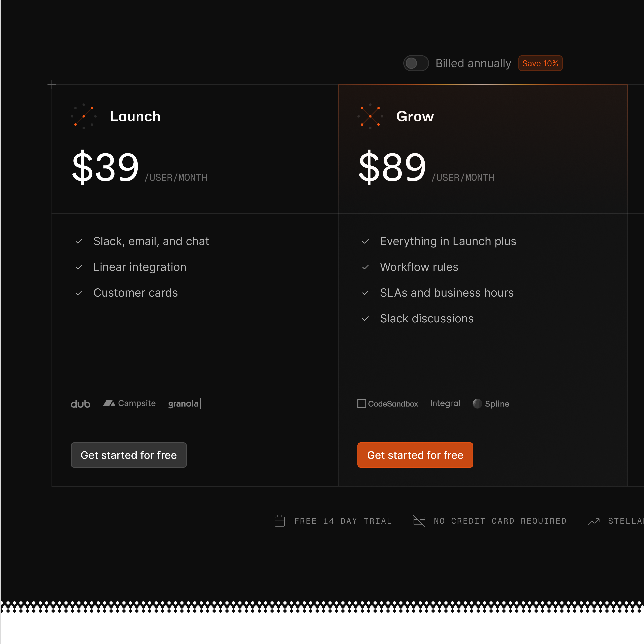644x644 pixels.
Task: Click the Linear integration feature item
Action: 131,267
